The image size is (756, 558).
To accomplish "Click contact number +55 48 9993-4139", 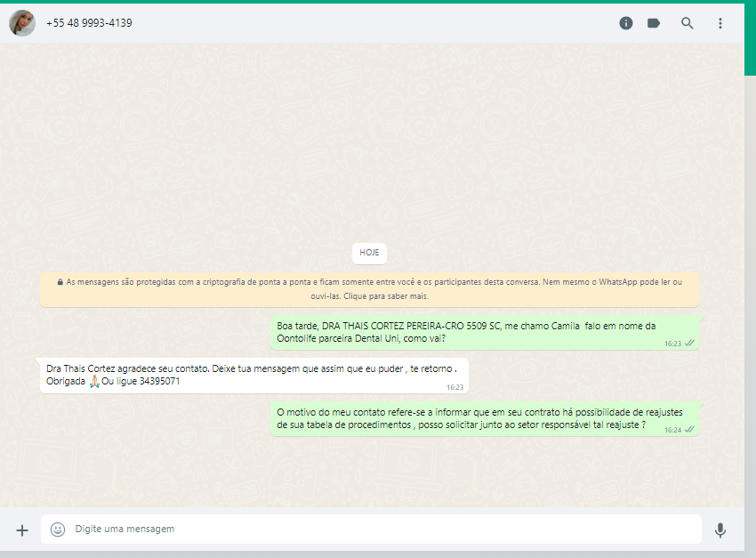I will (89, 23).
